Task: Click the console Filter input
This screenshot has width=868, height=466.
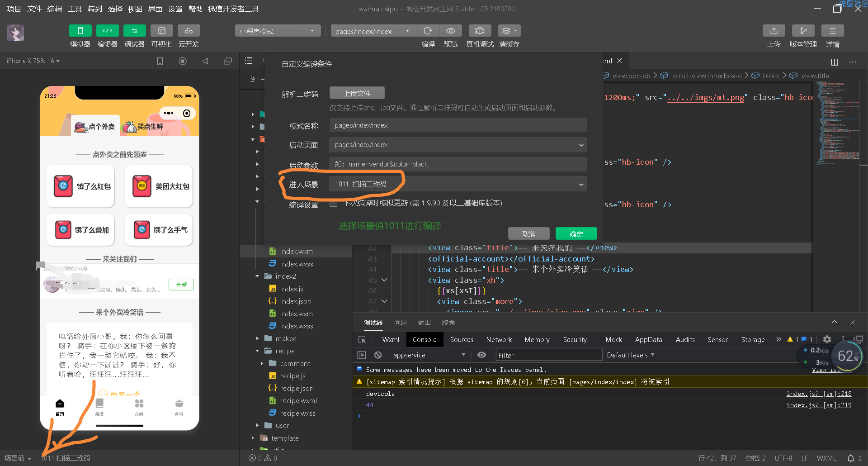Action: point(549,355)
